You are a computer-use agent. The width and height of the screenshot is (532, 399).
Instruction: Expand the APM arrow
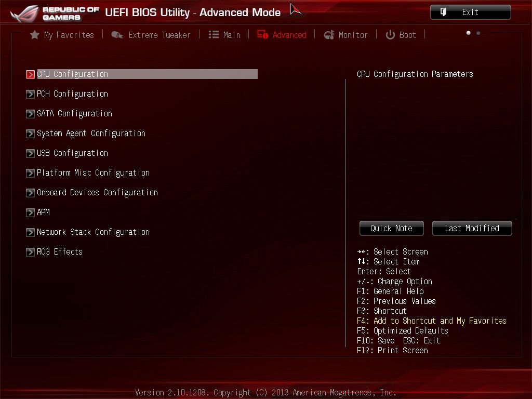tap(30, 212)
